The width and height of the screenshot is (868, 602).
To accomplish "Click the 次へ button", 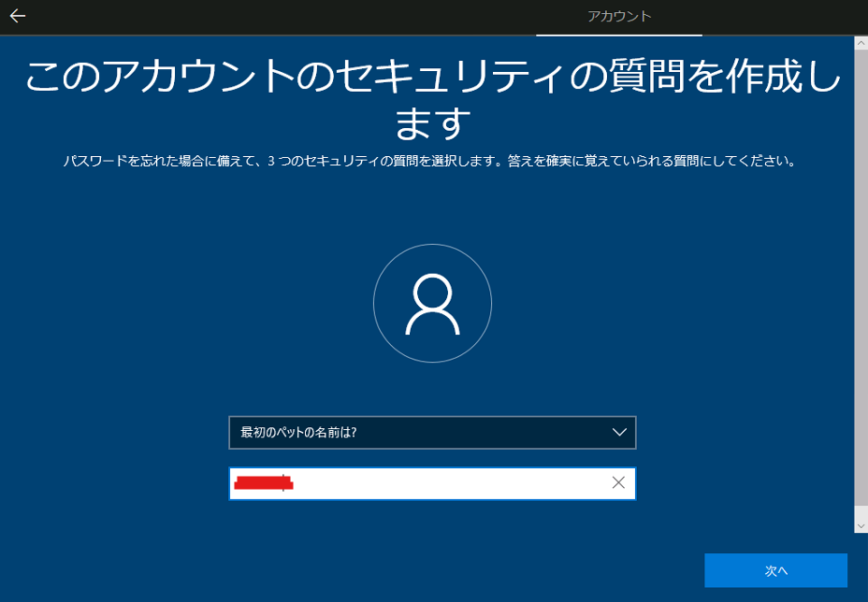I will [x=775, y=570].
